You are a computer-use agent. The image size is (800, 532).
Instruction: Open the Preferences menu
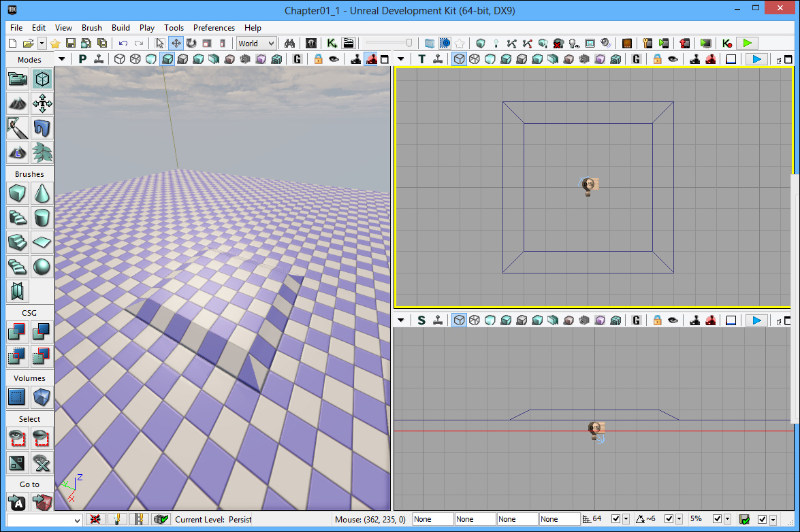(x=214, y=28)
